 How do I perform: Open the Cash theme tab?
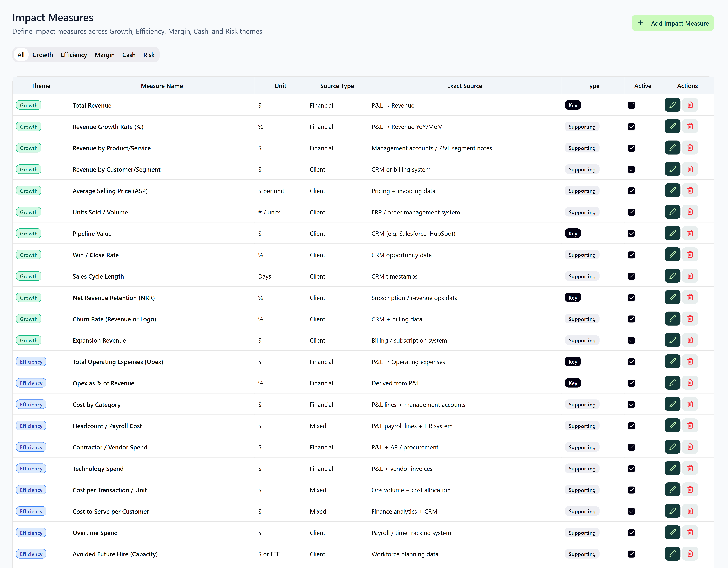pyautogui.click(x=129, y=55)
